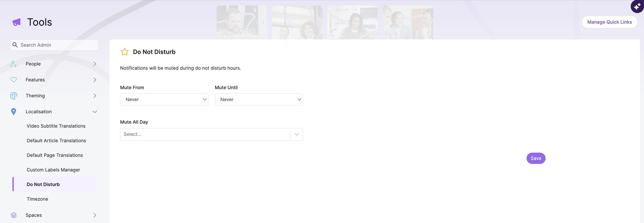Open the People menu
Image resolution: width=644 pixels, height=223 pixels.
click(x=33, y=64)
